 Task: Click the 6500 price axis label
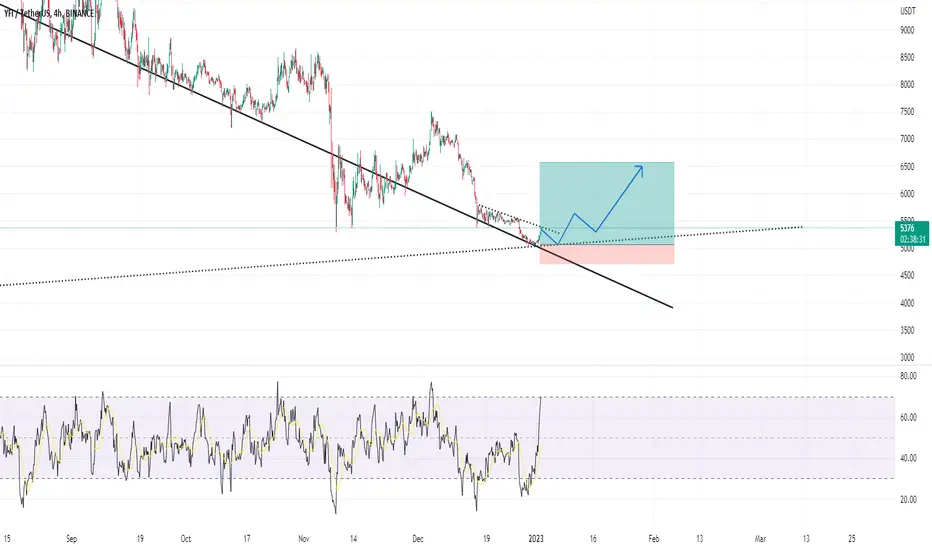pos(907,167)
